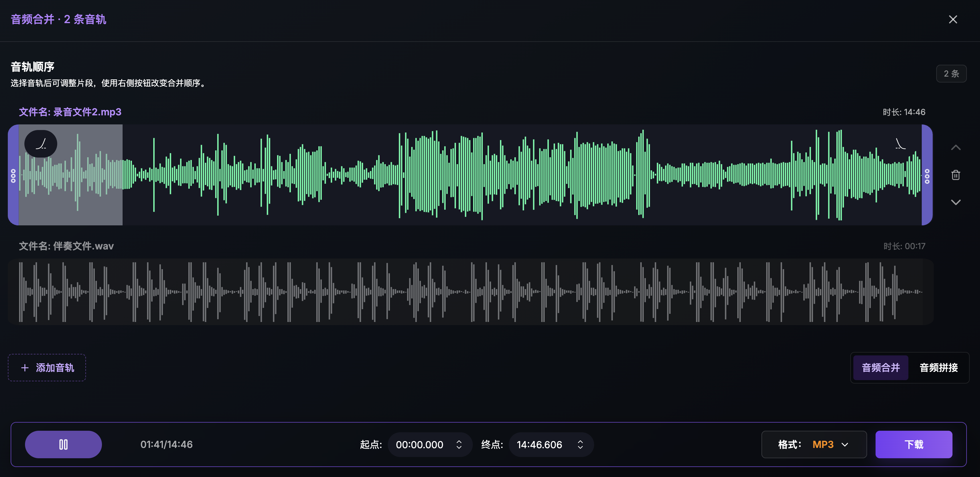This screenshot has width=980, height=477.
Task: Click the 音频合并 · 2 条音轨 title
Action: tap(58, 19)
